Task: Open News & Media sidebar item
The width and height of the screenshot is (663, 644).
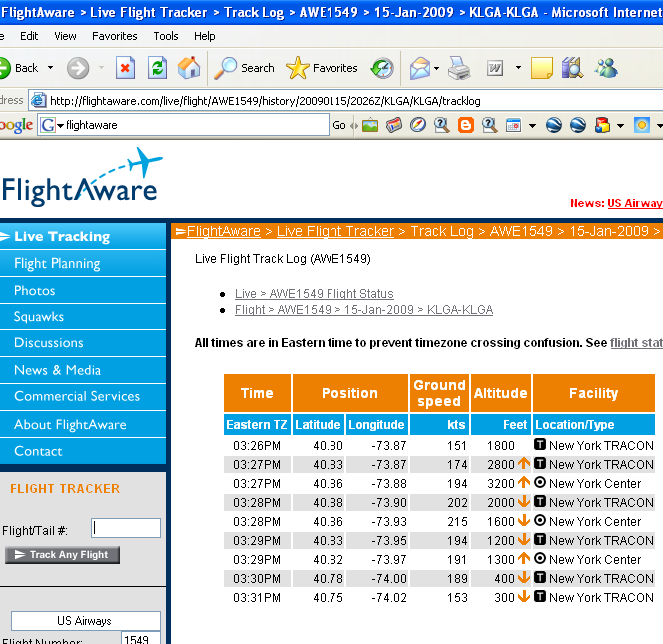Action: click(x=83, y=370)
